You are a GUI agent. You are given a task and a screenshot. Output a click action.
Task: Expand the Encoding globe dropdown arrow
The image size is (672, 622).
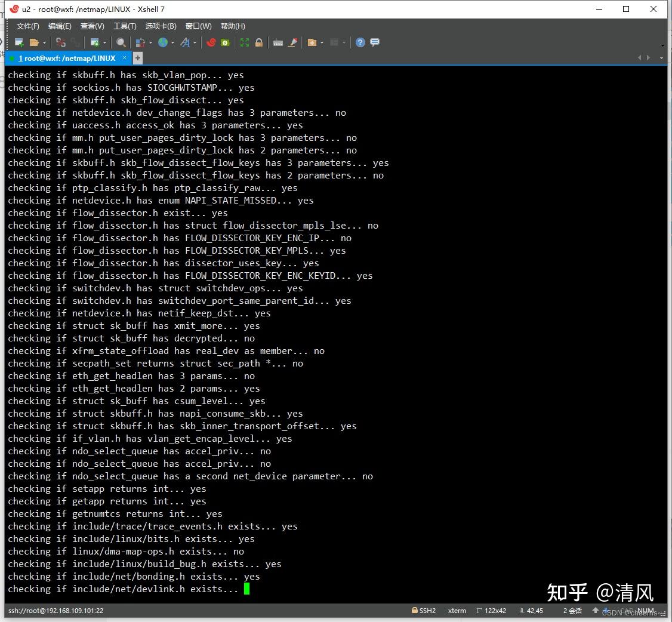pos(172,42)
